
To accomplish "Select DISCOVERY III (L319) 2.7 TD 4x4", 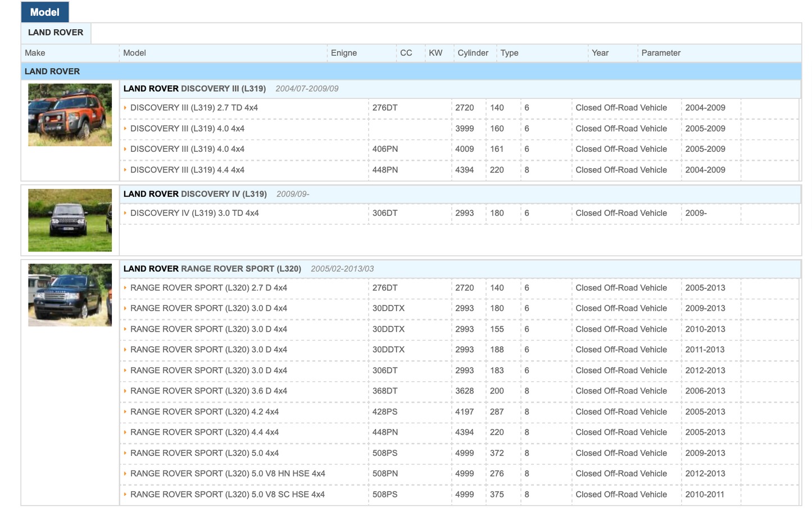I will pos(194,108).
